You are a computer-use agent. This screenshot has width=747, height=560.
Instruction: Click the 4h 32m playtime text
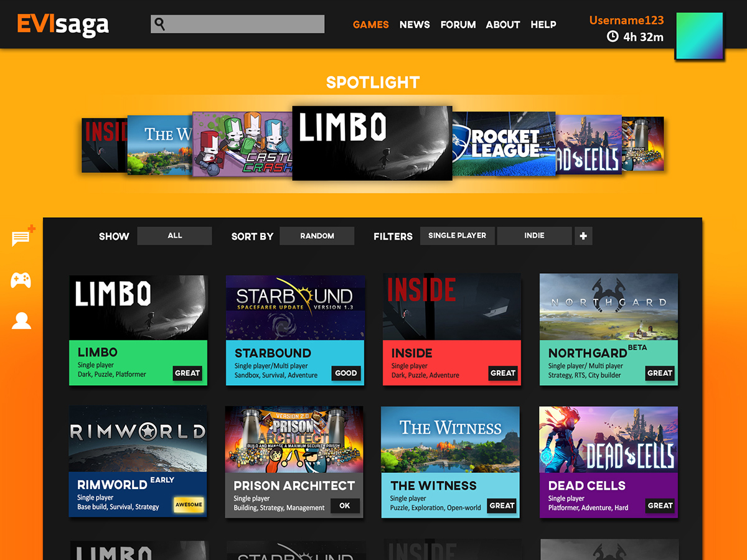[643, 37]
